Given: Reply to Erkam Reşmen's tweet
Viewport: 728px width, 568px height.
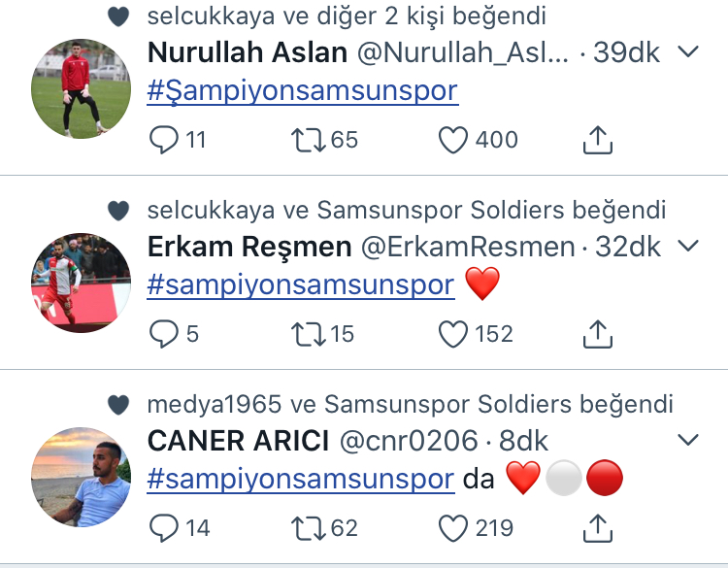Looking at the screenshot, I should [163, 334].
